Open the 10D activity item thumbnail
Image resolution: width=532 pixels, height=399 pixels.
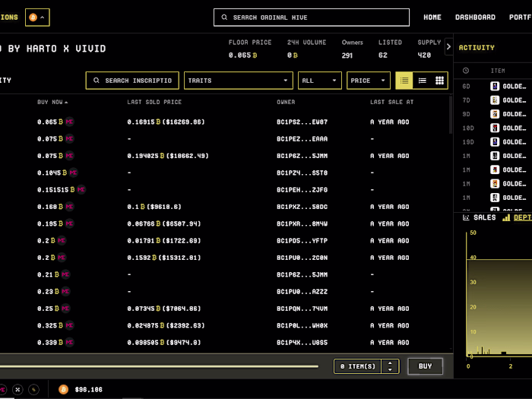point(495,128)
